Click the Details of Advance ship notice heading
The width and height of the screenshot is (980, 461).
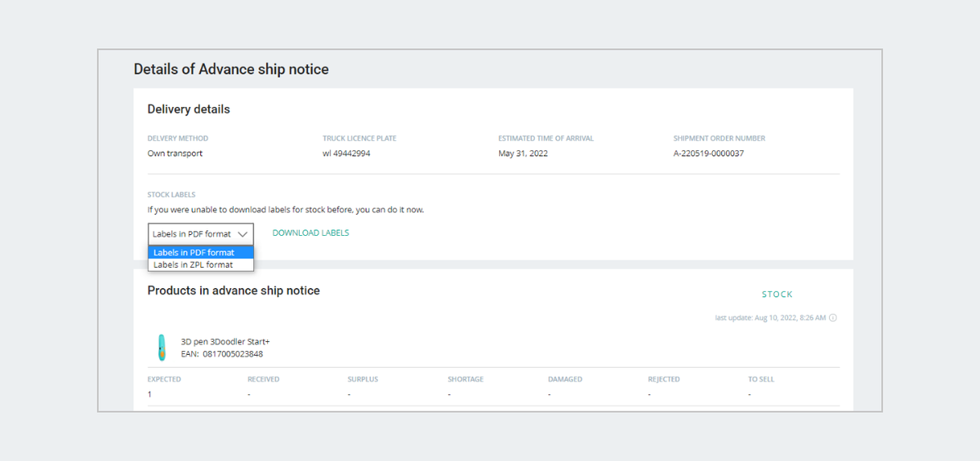pyautogui.click(x=231, y=69)
